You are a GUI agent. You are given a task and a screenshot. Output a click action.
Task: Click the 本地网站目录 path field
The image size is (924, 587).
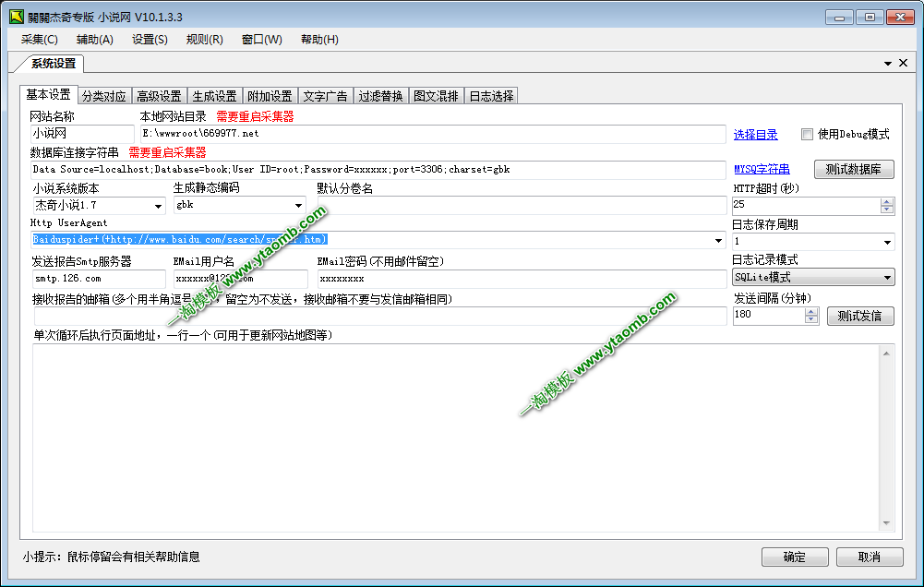(x=433, y=134)
